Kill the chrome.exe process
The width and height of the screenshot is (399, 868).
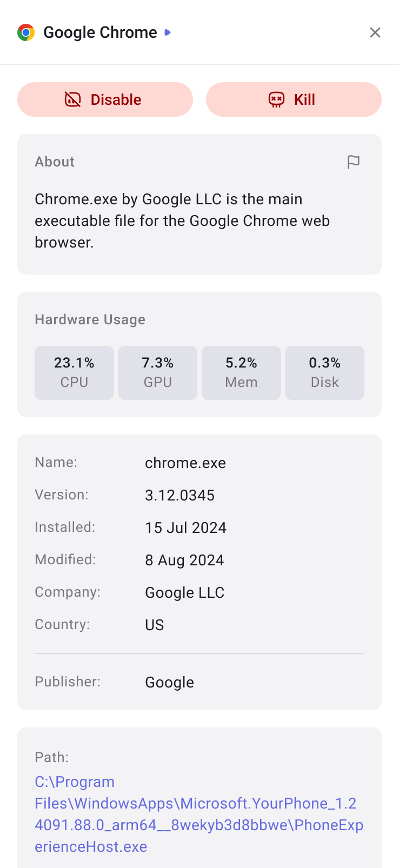(294, 99)
